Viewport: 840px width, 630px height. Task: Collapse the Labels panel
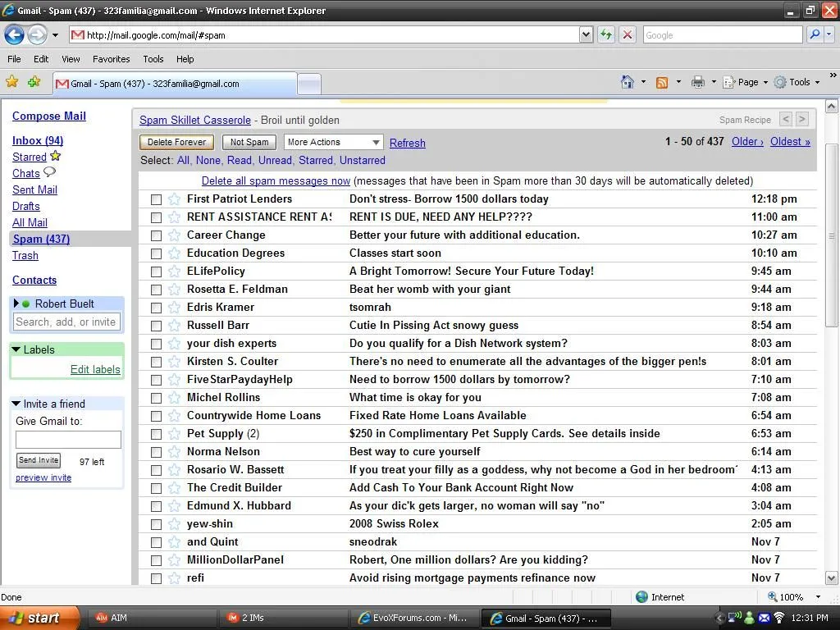(x=16, y=349)
